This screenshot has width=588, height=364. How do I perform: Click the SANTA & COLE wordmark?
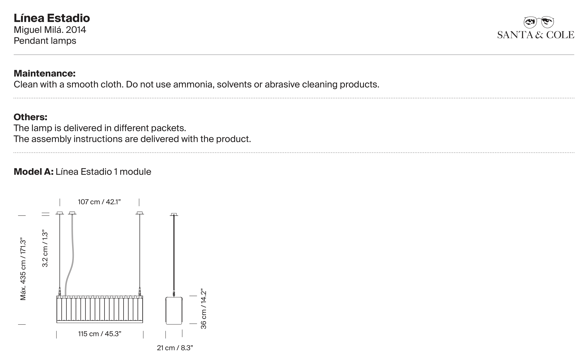536,35
